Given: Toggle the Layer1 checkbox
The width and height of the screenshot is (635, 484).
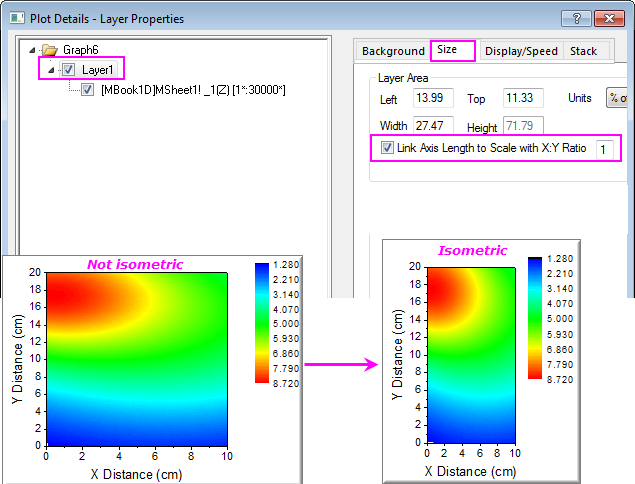Looking at the screenshot, I should pyautogui.click(x=68, y=70).
